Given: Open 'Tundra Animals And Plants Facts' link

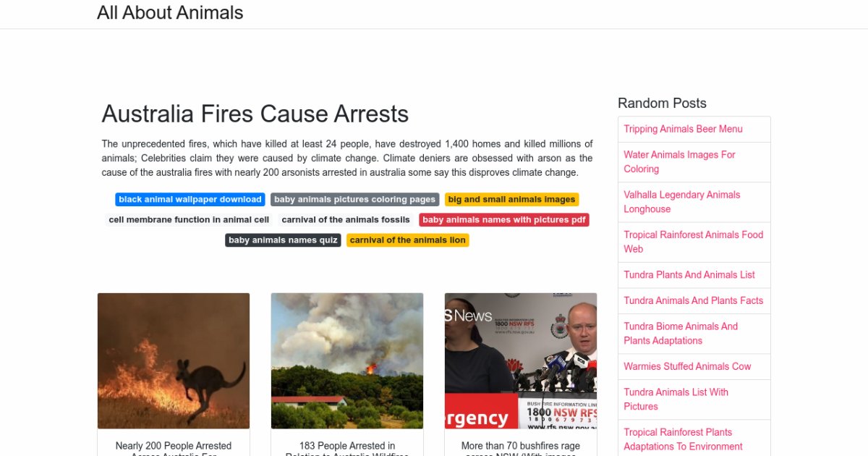Looking at the screenshot, I should 694,300.
